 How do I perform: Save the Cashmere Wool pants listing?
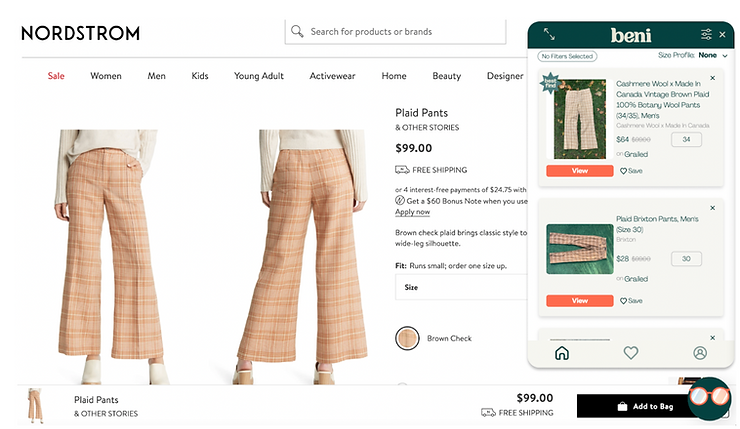631,171
